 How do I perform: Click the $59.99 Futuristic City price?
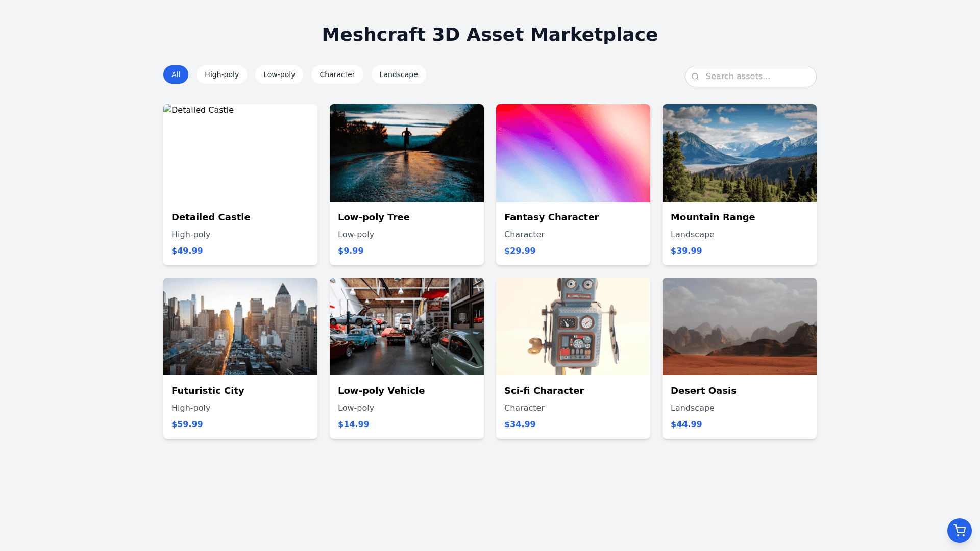click(187, 424)
